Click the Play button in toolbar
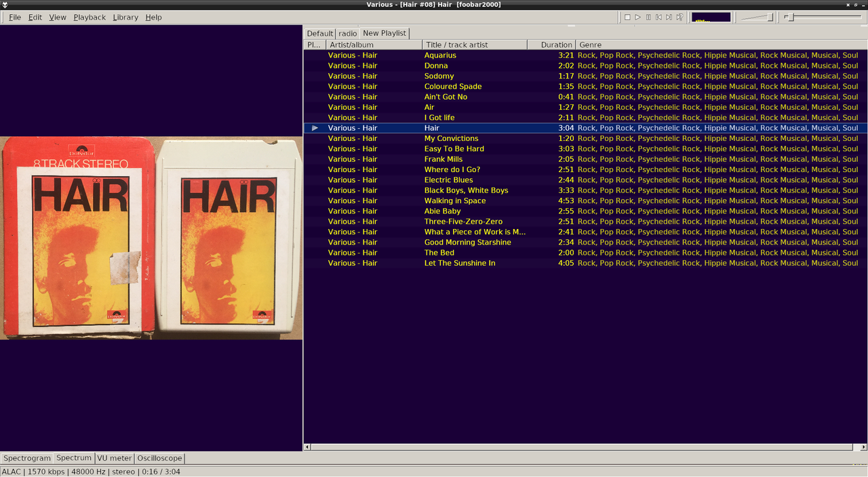 pyautogui.click(x=637, y=17)
